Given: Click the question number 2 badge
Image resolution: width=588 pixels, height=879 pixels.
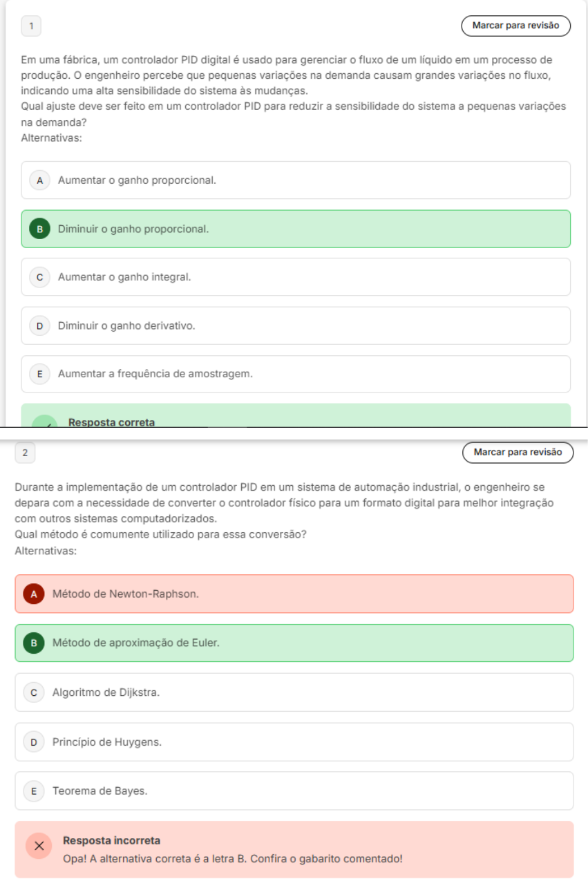Looking at the screenshot, I should tap(25, 453).
